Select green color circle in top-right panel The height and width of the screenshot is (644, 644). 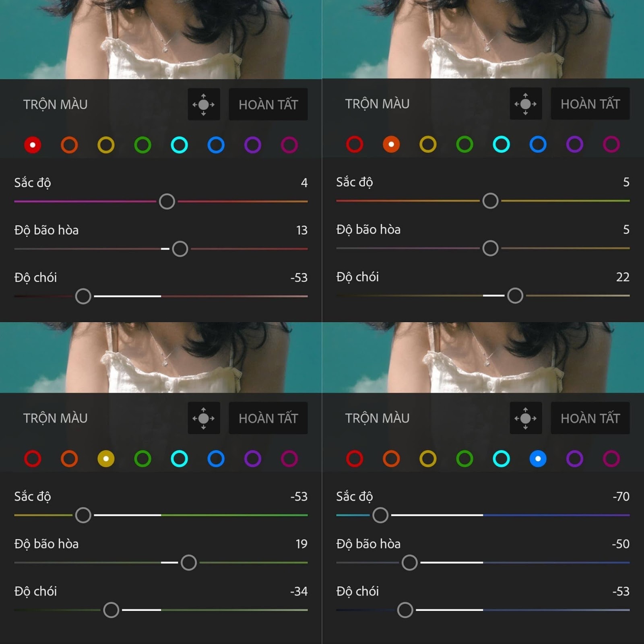tap(464, 144)
